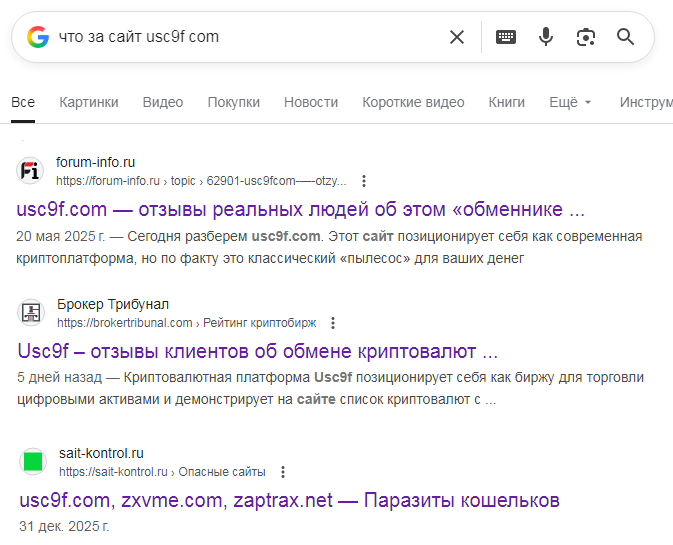
Task: Click the Google logo icon
Action: pyautogui.click(x=38, y=37)
